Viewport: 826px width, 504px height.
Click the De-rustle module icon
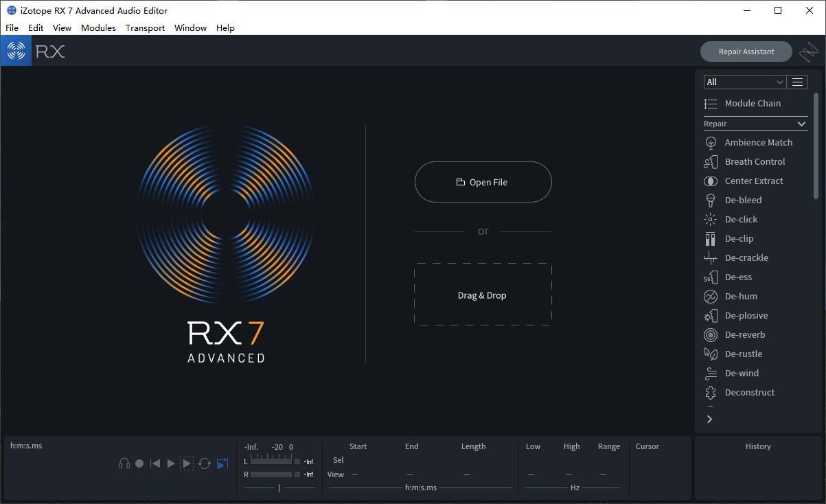click(711, 354)
